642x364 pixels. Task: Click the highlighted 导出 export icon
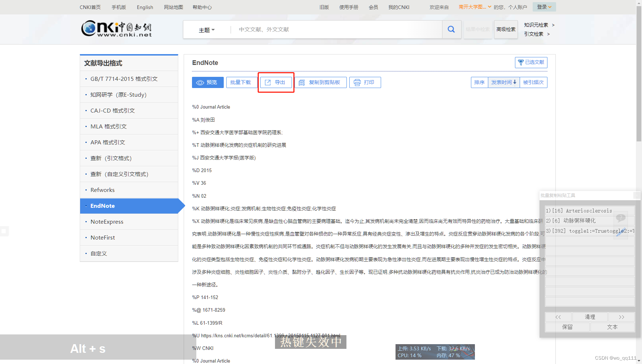tap(268, 82)
